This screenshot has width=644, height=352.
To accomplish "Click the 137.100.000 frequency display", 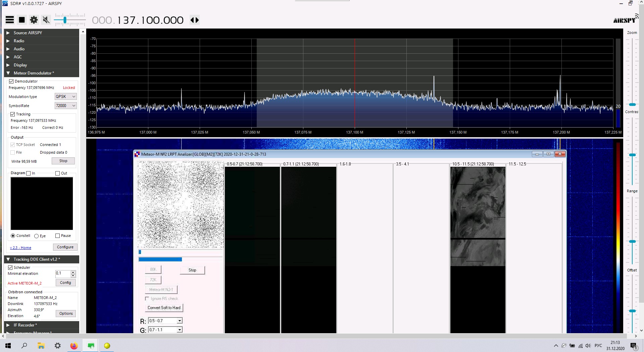I will point(138,20).
